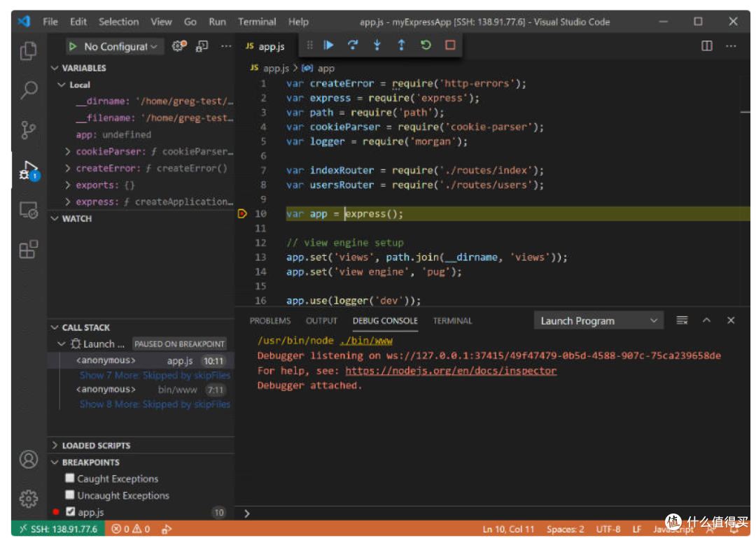756x538 pixels.
Task: Enable Caught Exceptions breakpoint
Action: (x=70, y=479)
